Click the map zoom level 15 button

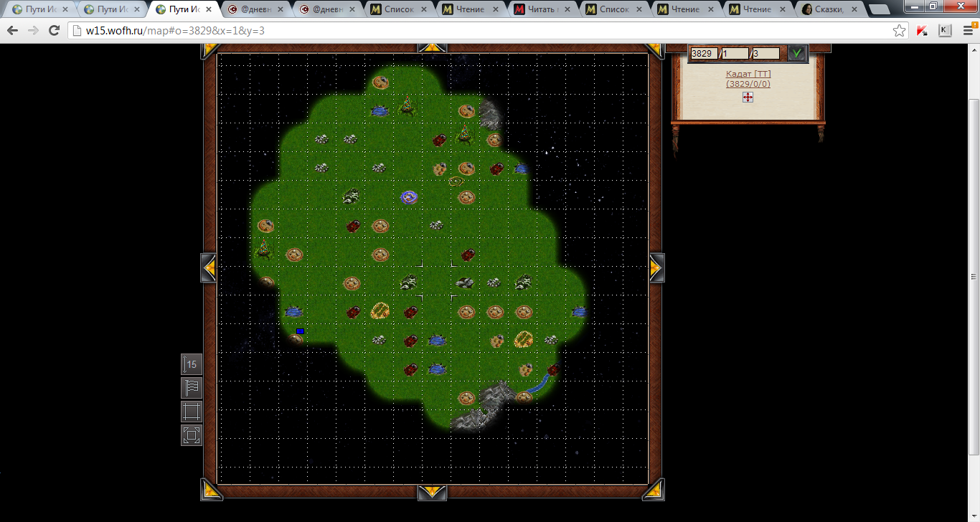192,364
